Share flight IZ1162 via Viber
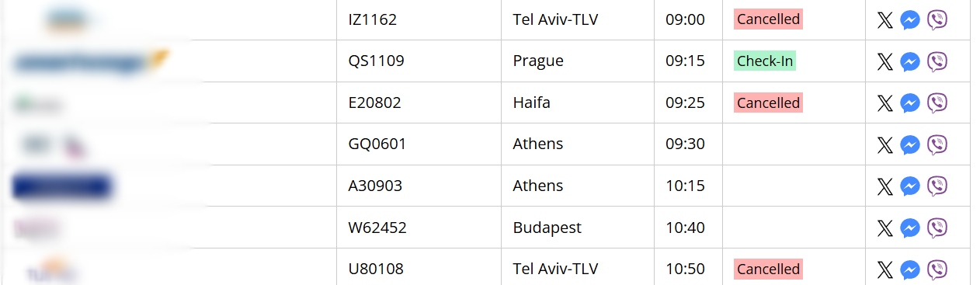The image size is (980, 285). 937,20
